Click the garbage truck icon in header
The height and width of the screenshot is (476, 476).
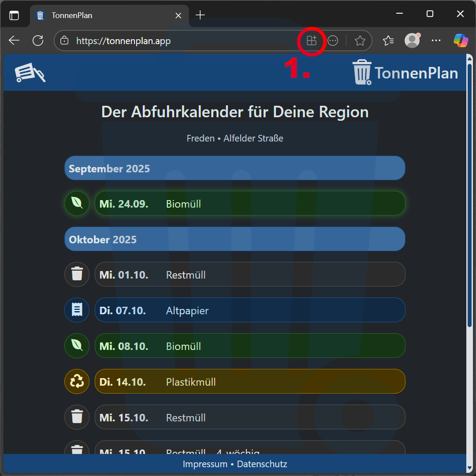[30, 73]
